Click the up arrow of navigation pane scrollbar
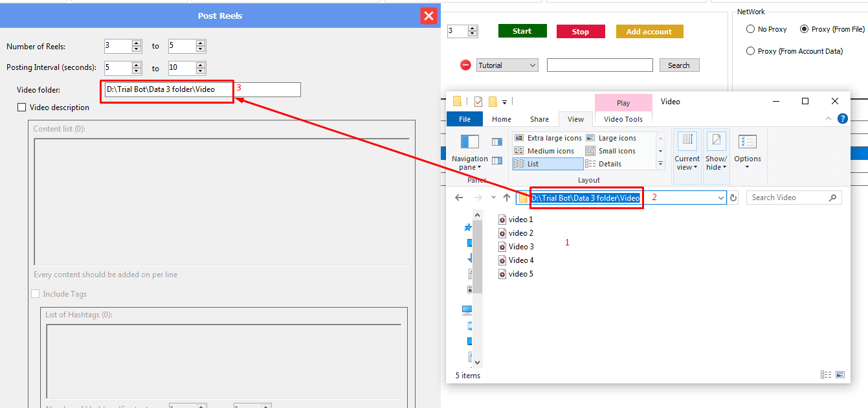 (478, 214)
